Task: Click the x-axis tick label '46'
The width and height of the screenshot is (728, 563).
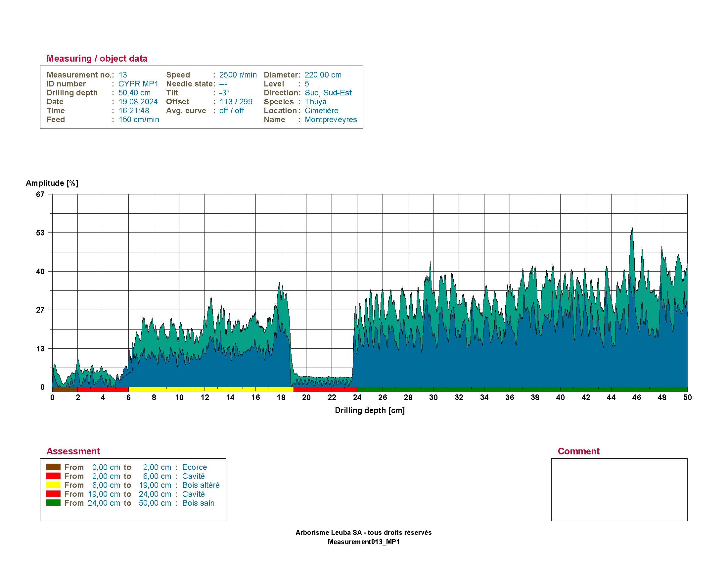Action: click(x=637, y=397)
